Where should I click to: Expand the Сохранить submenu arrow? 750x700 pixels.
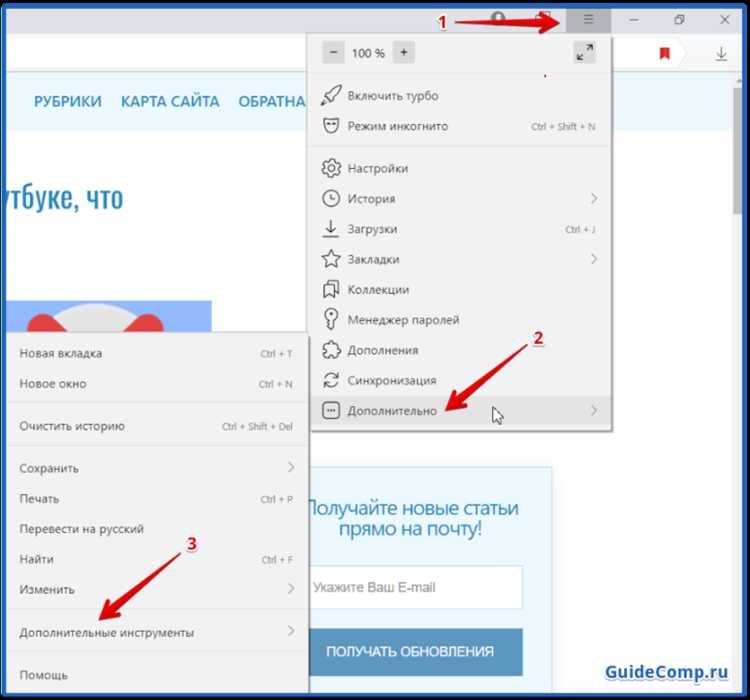pyautogui.click(x=291, y=467)
